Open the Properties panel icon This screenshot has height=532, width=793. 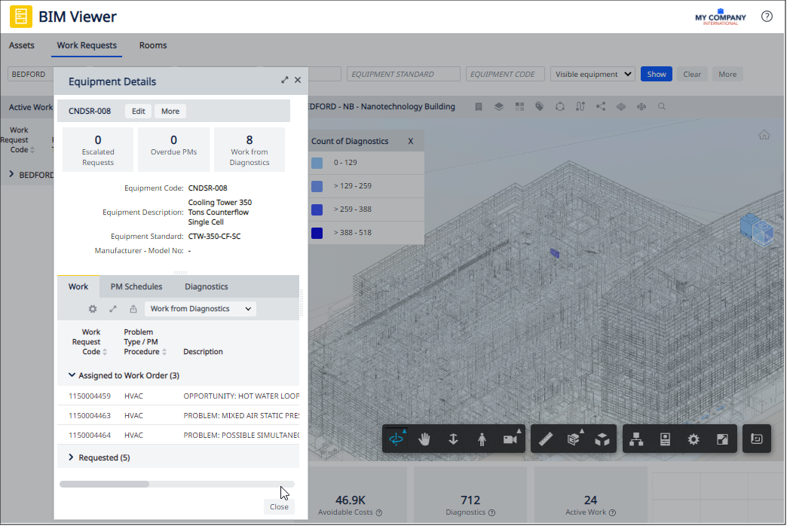(x=666, y=441)
